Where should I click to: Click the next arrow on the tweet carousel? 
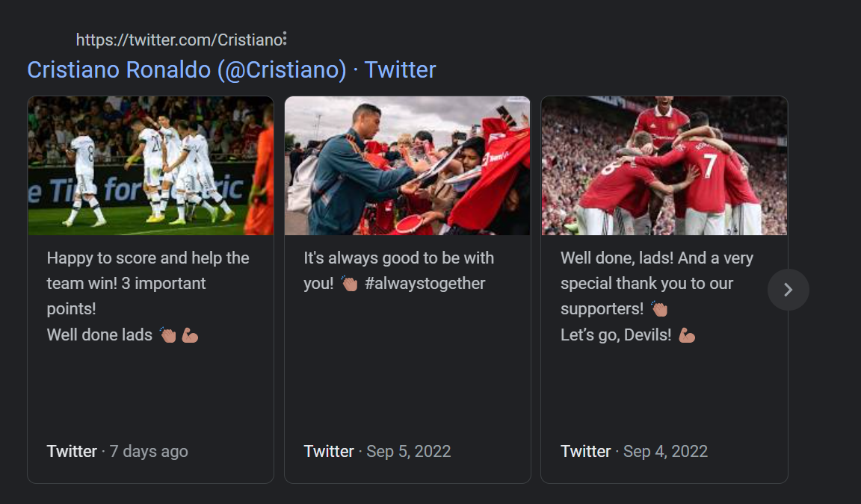click(x=788, y=290)
